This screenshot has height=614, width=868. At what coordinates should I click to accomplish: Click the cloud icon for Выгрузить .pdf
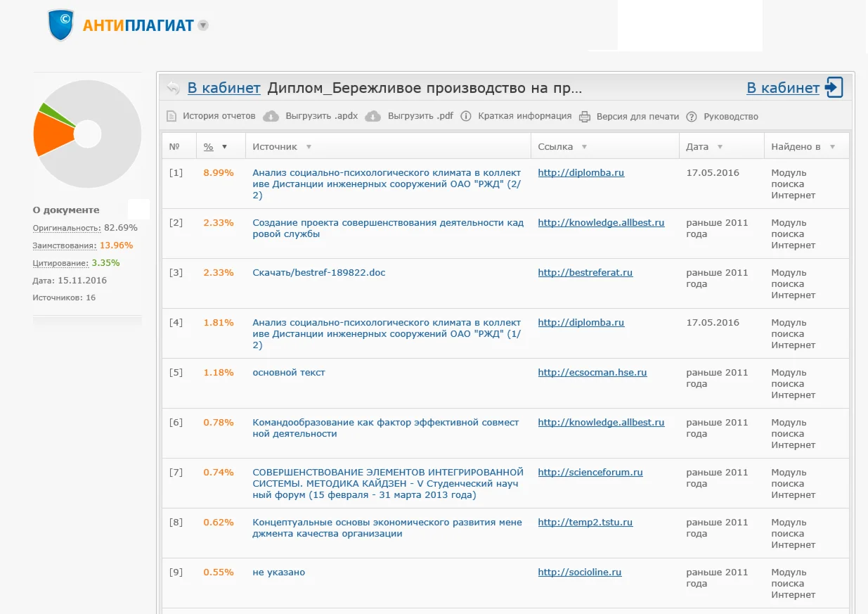coord(373,116)
